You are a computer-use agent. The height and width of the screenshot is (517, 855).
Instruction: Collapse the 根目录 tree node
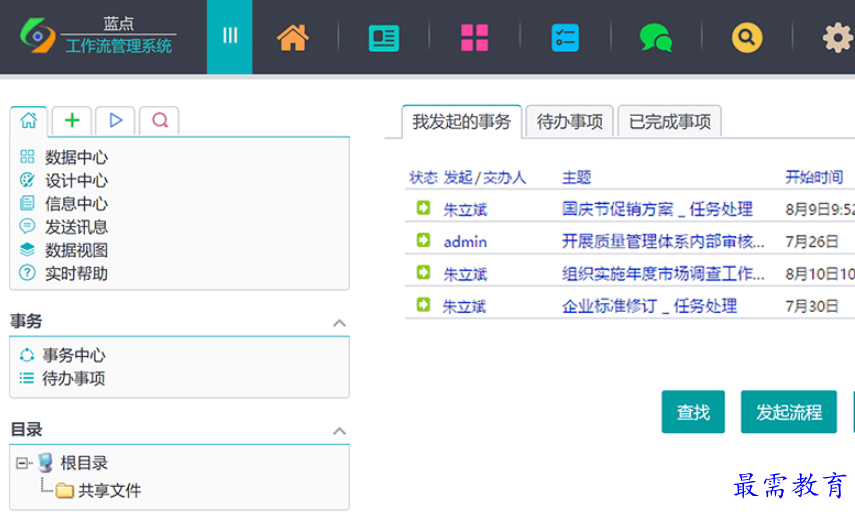pyautogui.click(x=22, y=463)
